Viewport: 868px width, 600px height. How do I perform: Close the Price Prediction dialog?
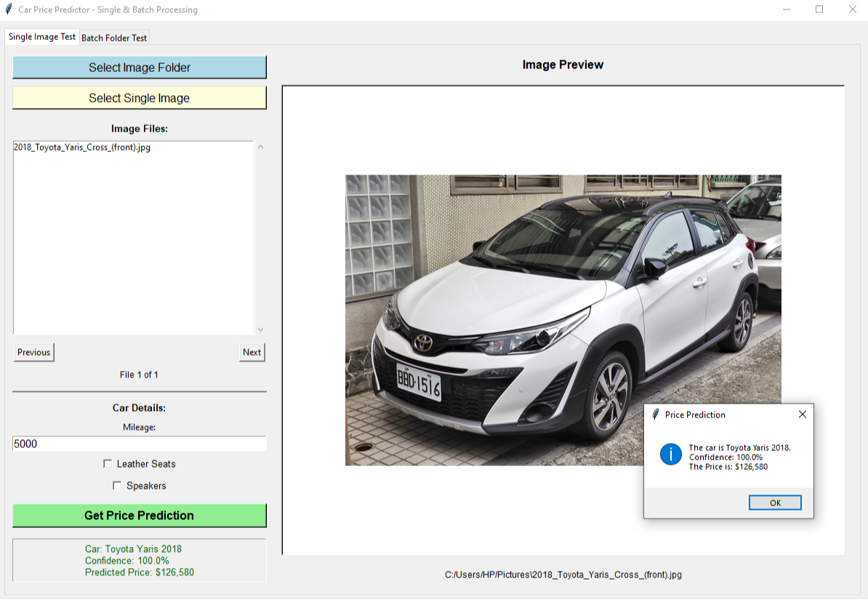[x=802, y=415]
